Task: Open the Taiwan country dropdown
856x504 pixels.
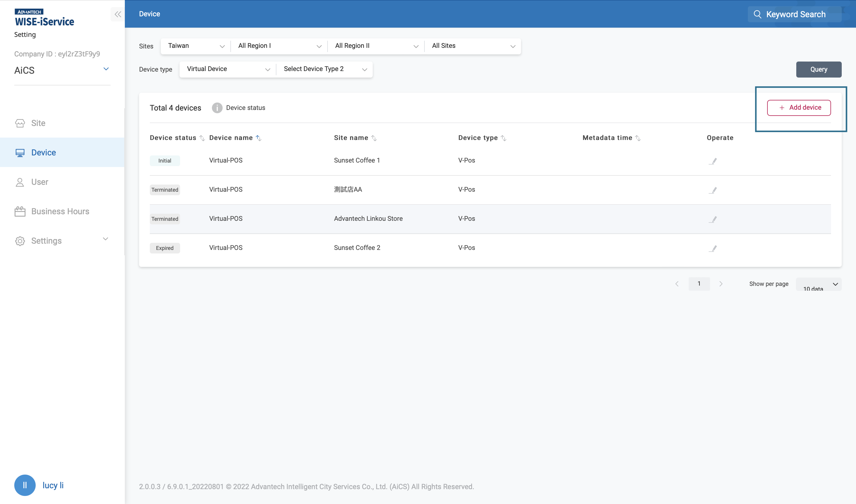Action: pos(196,46)
